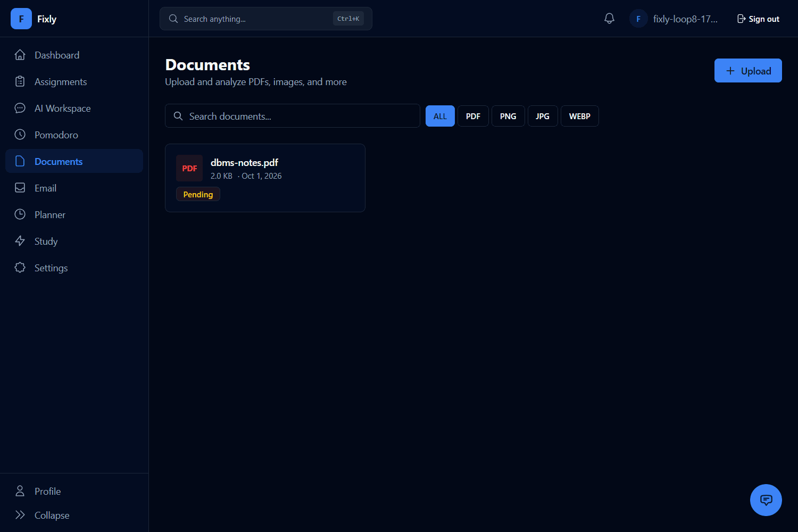Click the Pending status badge
Screen dimensions: 798x532
click(198, 194)
